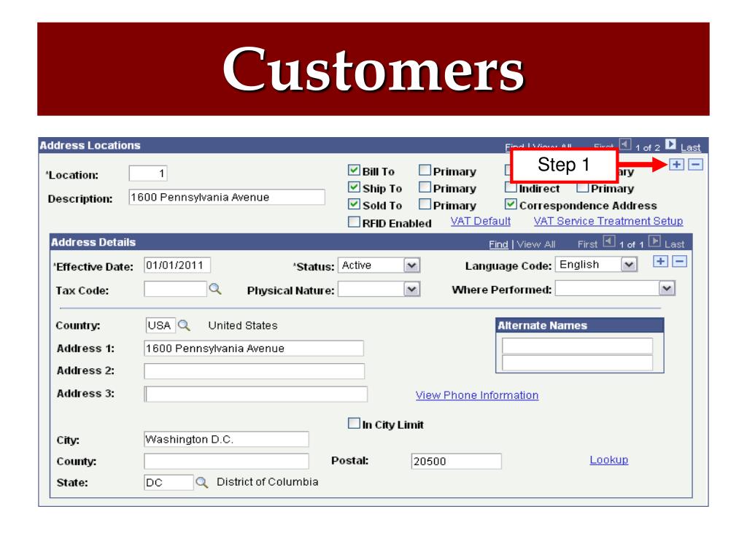This screenshot has width=747, height=560.
Task: Click Find in Address Details header
Action: tap(498, 244)
